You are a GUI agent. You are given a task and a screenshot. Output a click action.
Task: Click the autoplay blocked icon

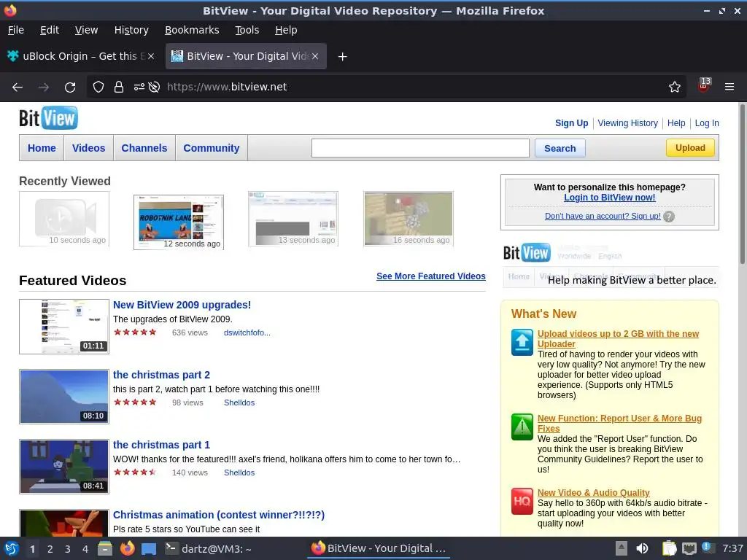154,87
